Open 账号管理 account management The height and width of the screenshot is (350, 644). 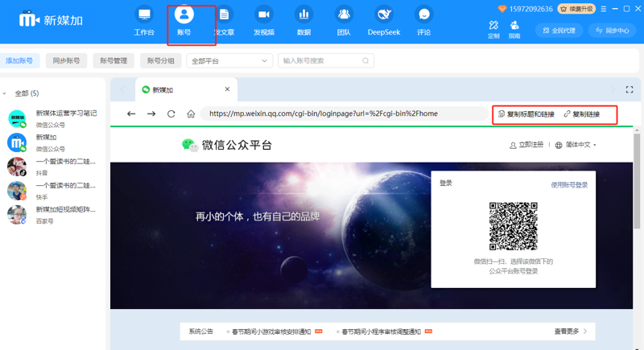(114, 60)
